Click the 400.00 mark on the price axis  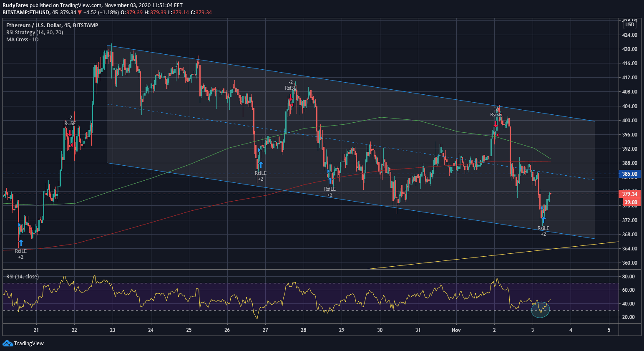click(x=629, y=121)
